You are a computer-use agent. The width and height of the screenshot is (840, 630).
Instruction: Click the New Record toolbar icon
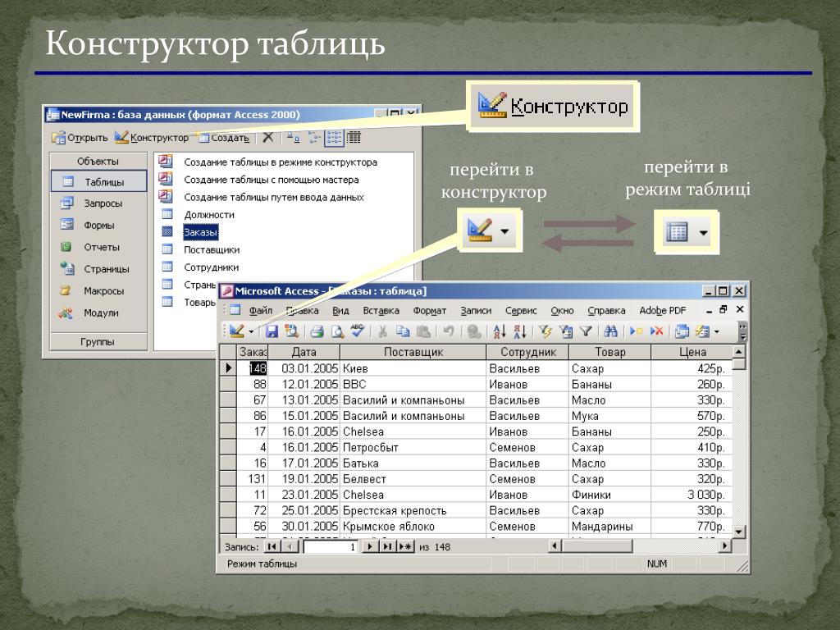tap(636, 331)
